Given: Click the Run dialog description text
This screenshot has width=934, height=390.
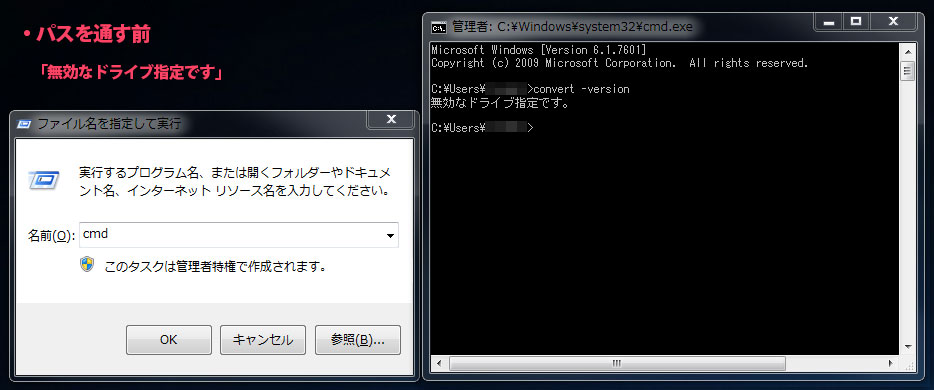Looking at the screenshot, I should click(235, 182).
